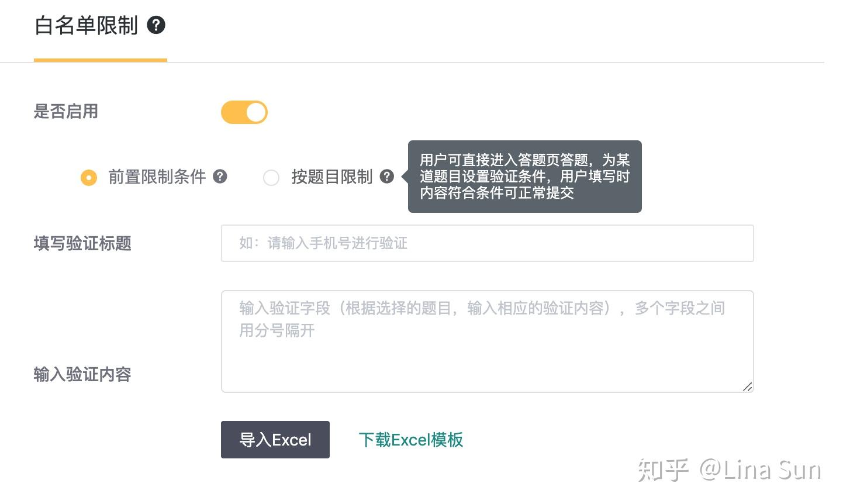Click the orange underline beneath 白名单限制 tab
The width and height of the screenshot is (843, 504).
(x=101, y=60)
